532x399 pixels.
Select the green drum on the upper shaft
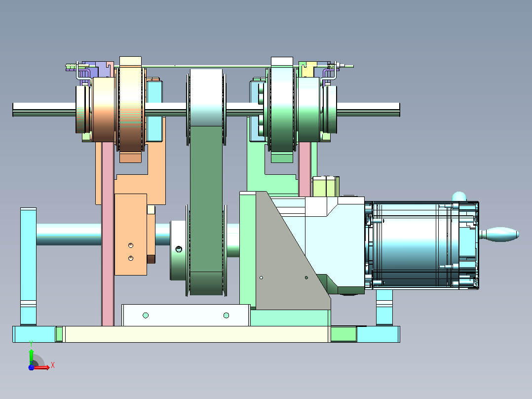(x=309, y=109)
